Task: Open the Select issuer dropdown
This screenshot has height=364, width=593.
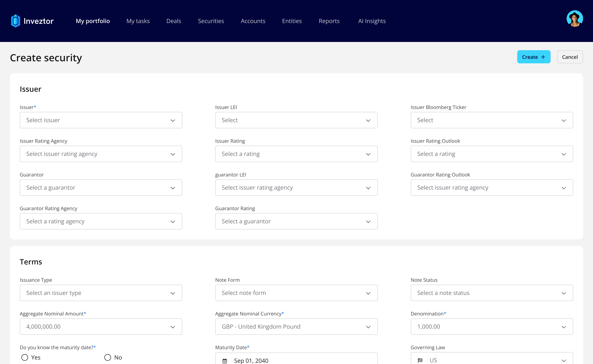Action: pyautogui.click(x=101, y=120)
